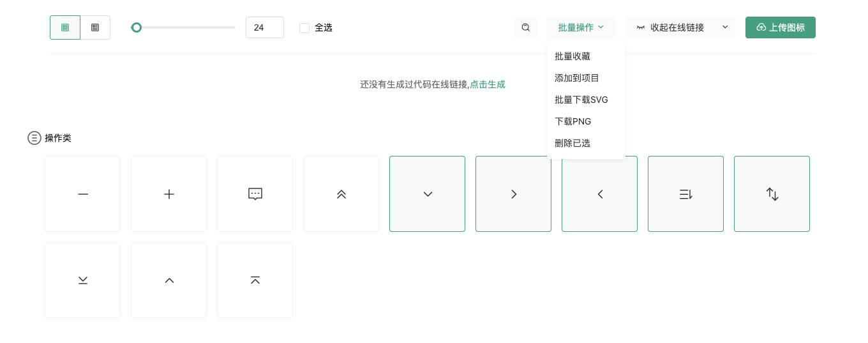Image resolution: width=868 pixels, height=343 pixels.
Task: Click the 操作类 category heading
Action: click(58, 138)
